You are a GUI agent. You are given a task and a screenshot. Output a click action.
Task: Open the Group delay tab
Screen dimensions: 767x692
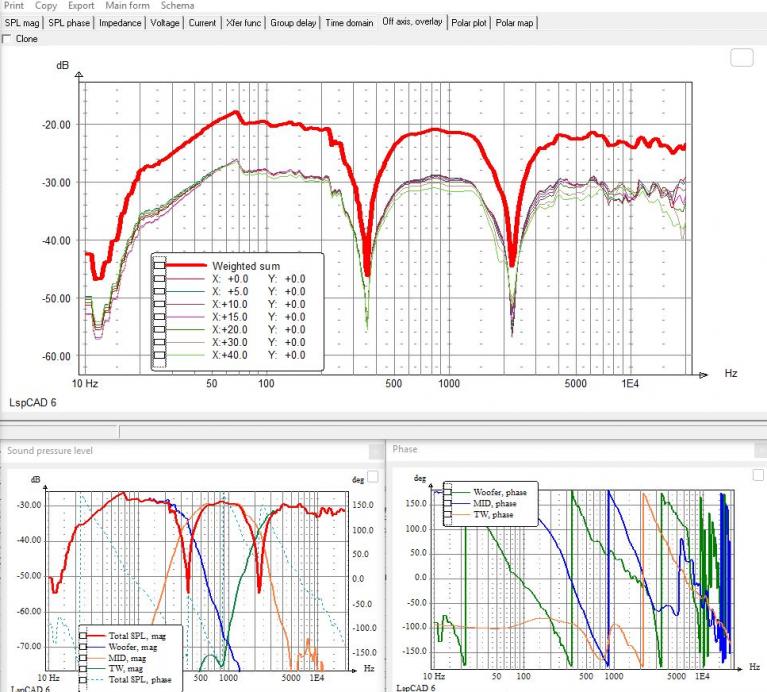coord(293,22)
